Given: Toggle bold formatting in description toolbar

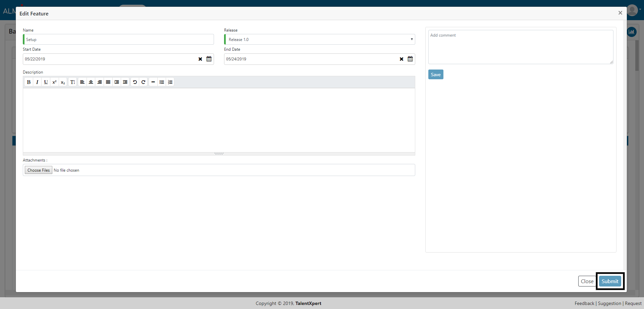Looking at the screenshot, I should point(29,82).
